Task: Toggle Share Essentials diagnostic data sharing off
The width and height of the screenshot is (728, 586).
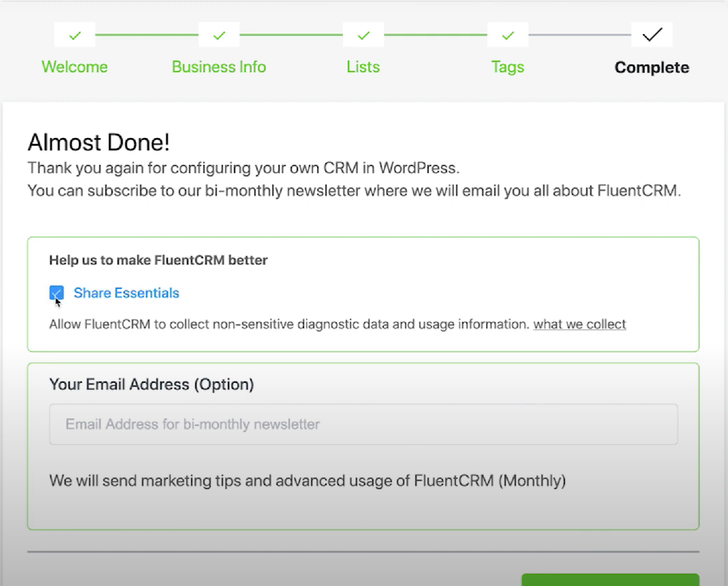Action: coord(56,293)
